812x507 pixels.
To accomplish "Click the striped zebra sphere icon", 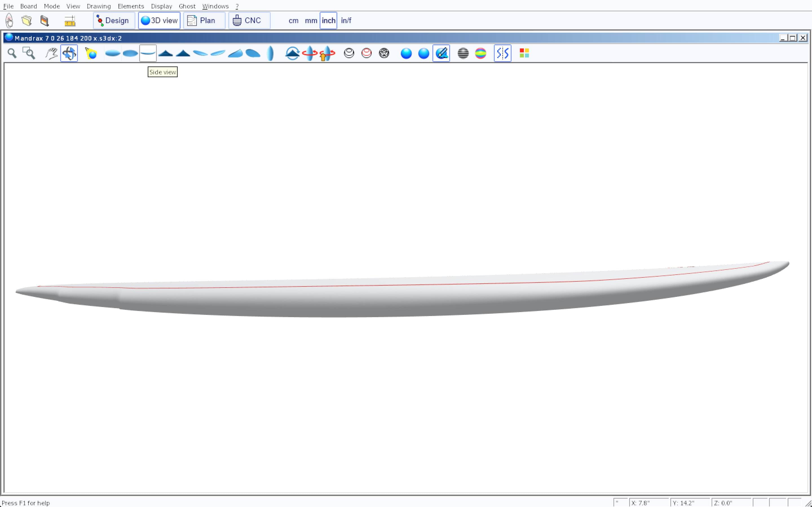I will [x=463, y=53].
